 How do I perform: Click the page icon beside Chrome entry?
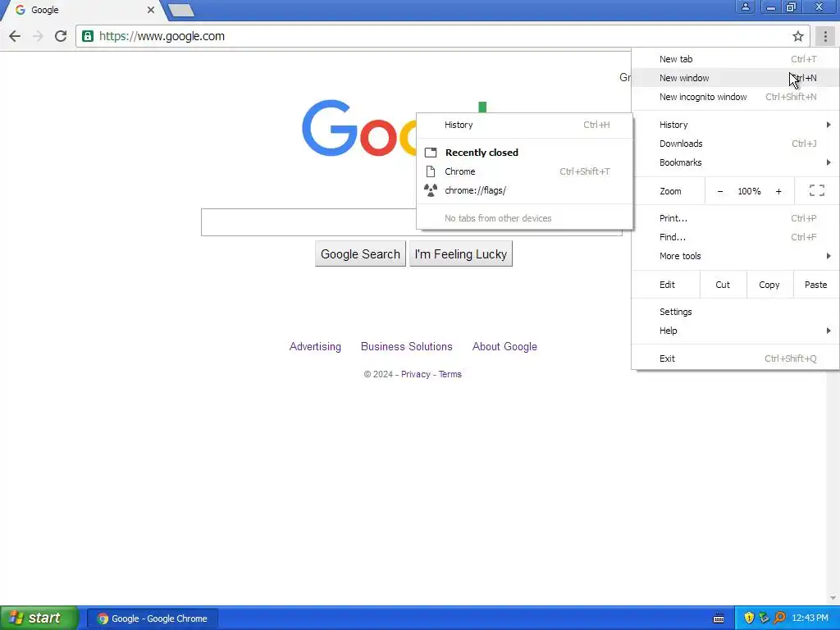(430, 171)
